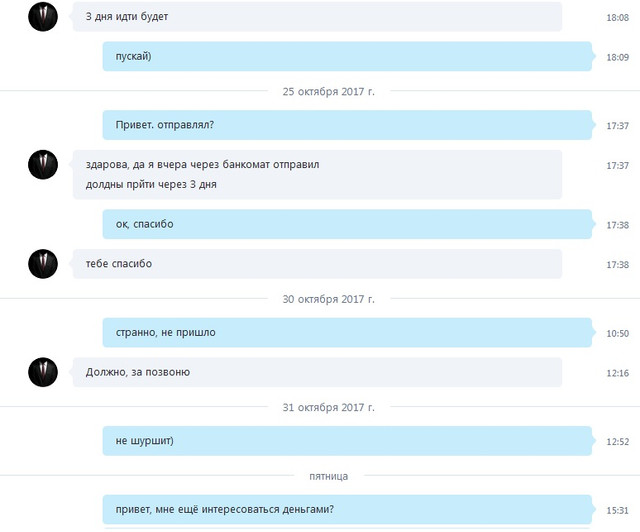Open profile avatar next to 'Должно, за позвоню'
This screenshot has width=640, height=532.
(43, 372)
